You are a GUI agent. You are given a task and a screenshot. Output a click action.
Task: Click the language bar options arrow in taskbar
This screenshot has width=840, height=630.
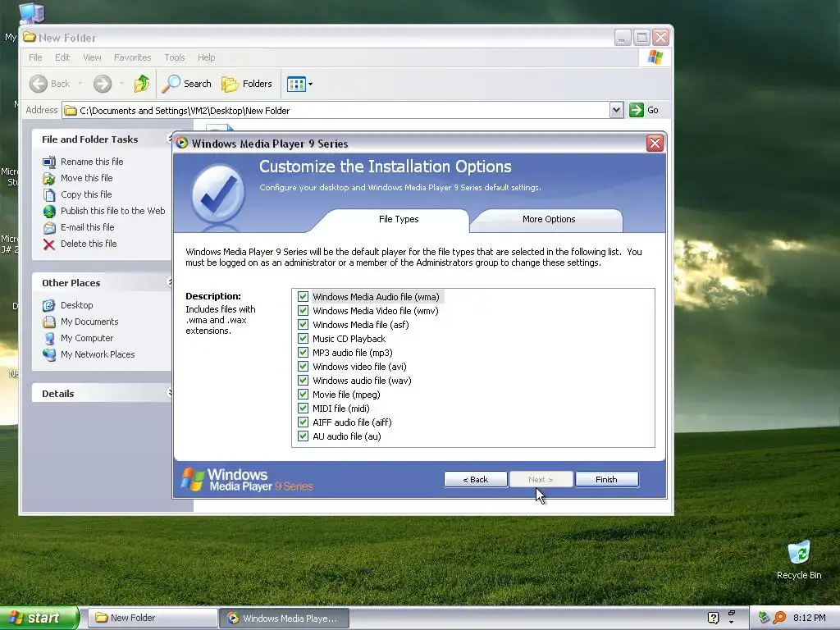731,622
